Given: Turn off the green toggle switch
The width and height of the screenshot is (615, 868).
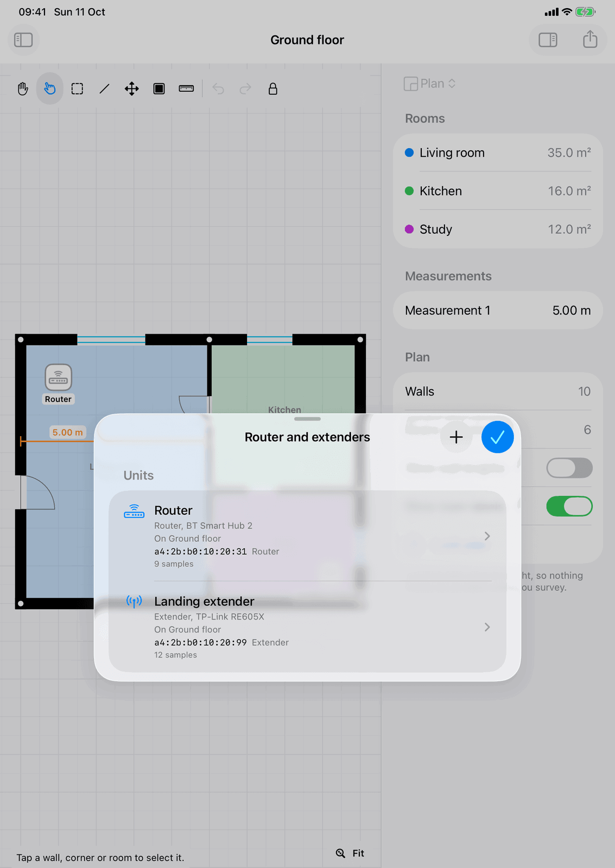Looking at the screenshot, I should (569, 506).
